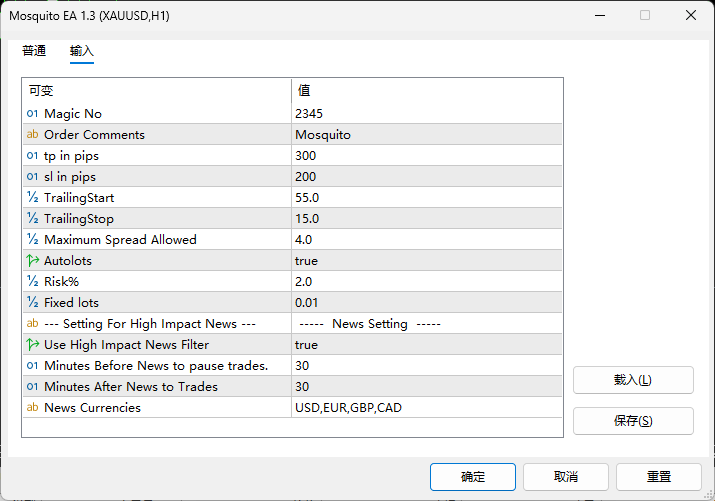Click the boolean arrow icon beside Autolots
Image resolution: width=715 pixels, height=501 pixels.
(x=32, y=260)
